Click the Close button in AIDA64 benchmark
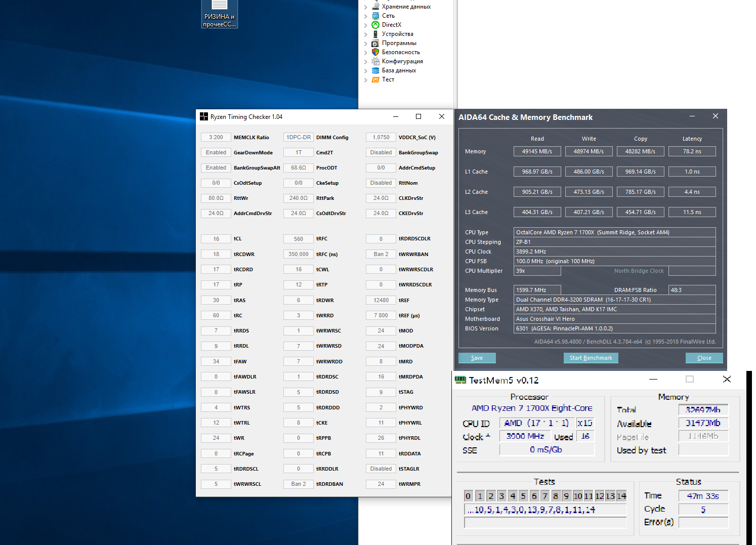Viewport: 756px width, 545px height. (x=704, y=358)
